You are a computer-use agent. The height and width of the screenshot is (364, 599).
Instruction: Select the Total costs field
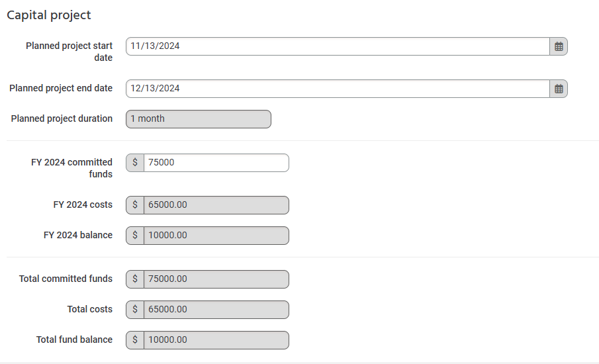pos(216,310)
